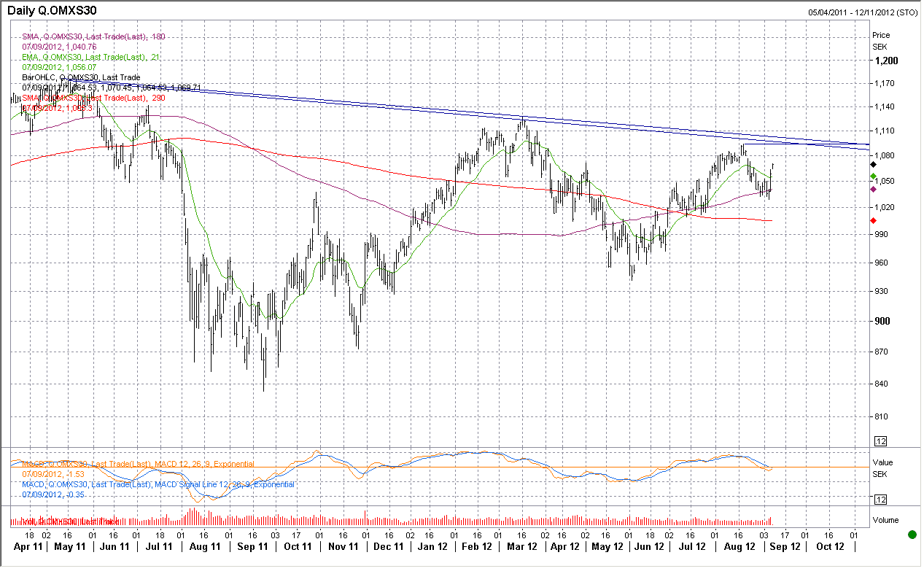Viewport: 924px width, 582px height.
Task: Click the red SMA 290 diamond marker
Action: point(874,220)
